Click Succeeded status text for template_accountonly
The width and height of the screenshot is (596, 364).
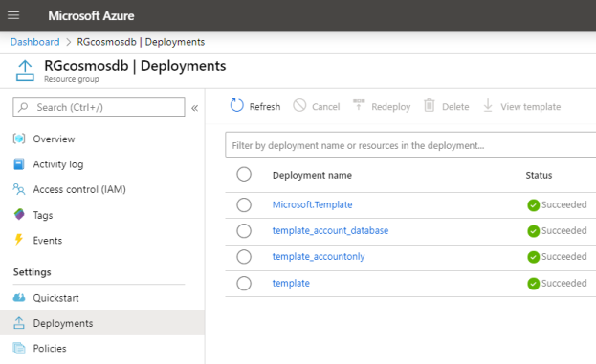(x=564, y=256)
